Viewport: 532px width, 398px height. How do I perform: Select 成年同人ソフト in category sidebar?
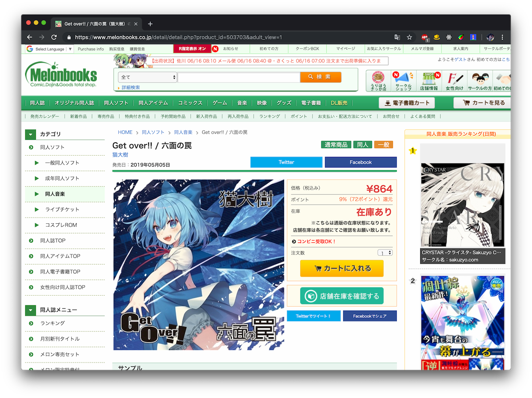(62, 178)
